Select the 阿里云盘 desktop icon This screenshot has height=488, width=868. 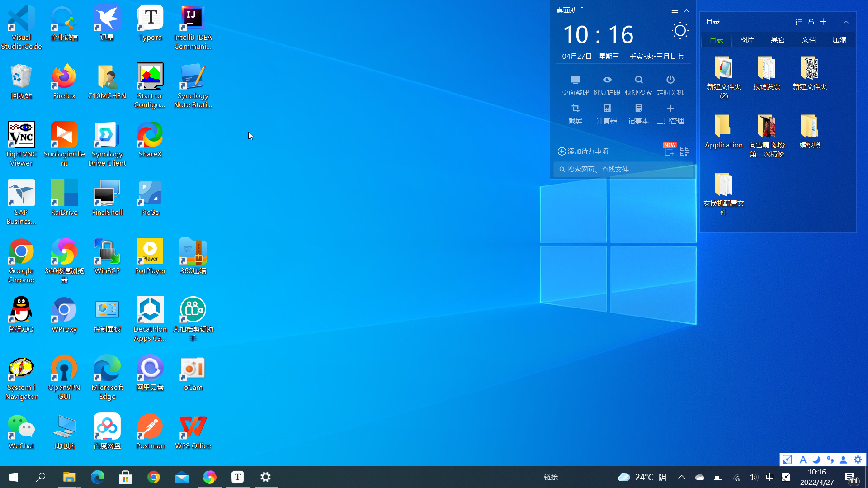150,373
